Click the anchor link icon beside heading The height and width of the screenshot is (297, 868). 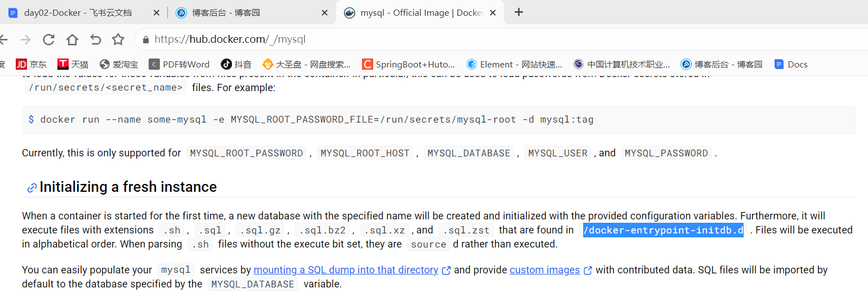[32, 188]
